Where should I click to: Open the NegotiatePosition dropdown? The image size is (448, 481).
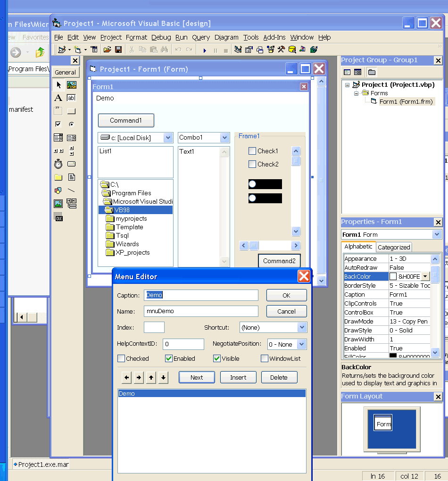point(302,344)
